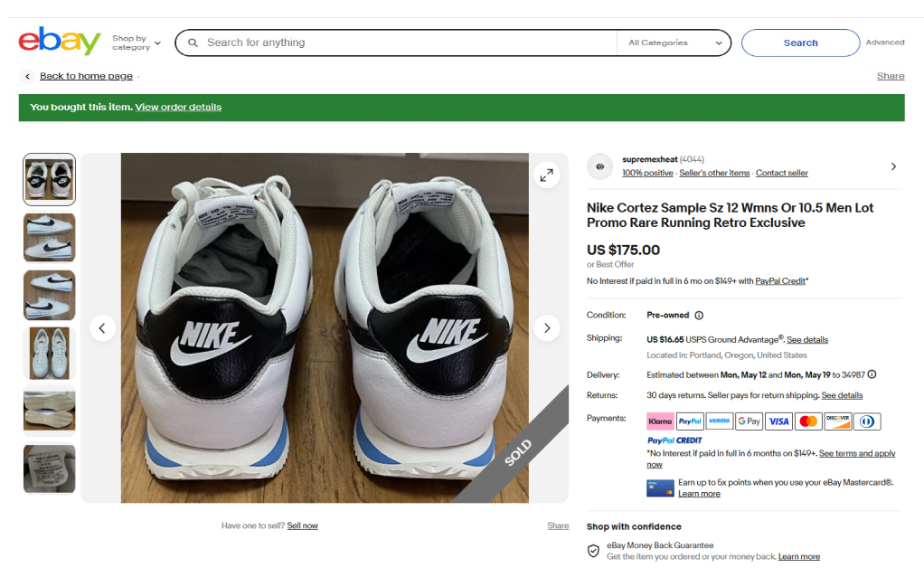Open the All Categories dropdown
The image size is (924, 568).
(674, 43)
